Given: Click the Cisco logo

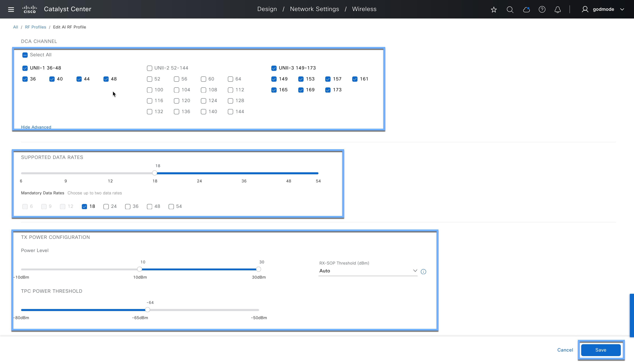Looking at the screenshot, I should (30, 9).
